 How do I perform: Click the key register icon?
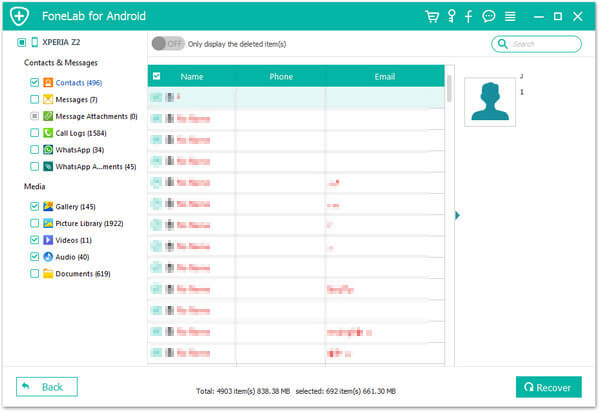[x=451, y=17]
